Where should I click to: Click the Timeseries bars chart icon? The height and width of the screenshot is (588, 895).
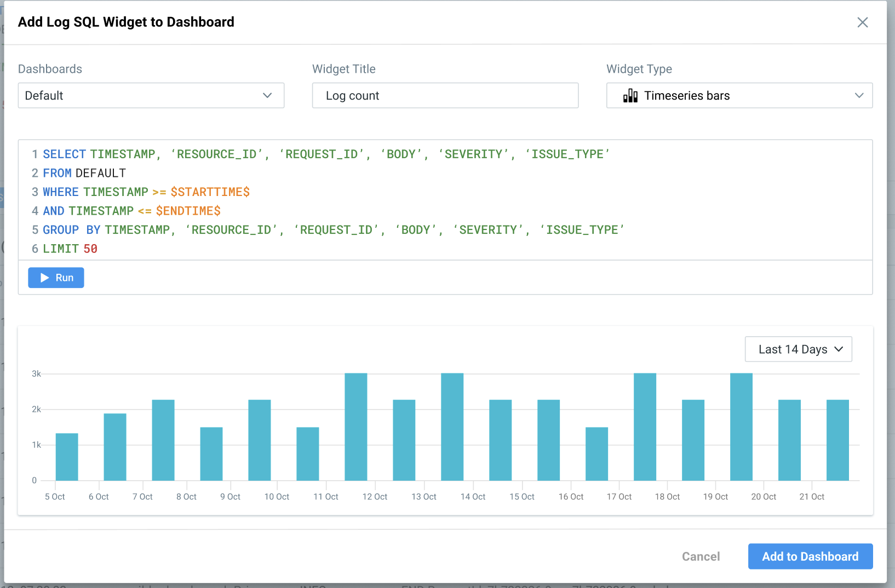[630, 96]
